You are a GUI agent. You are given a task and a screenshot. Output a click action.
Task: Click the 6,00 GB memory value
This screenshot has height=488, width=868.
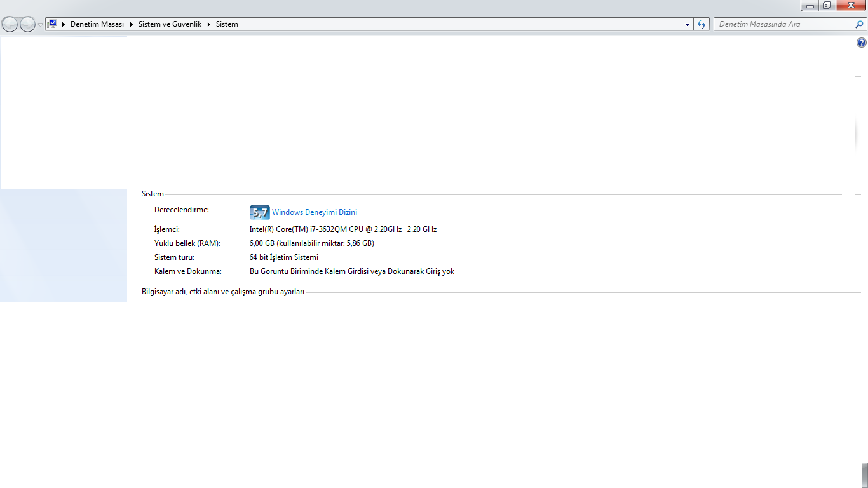[x=312, y=243]
